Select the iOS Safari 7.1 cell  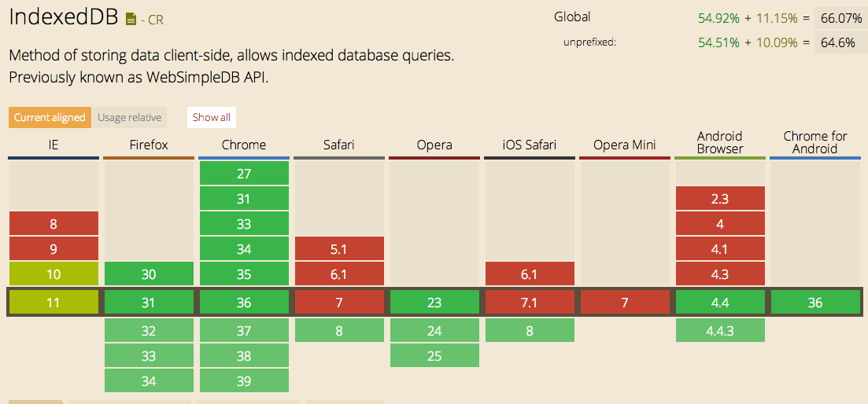[530, 303]
